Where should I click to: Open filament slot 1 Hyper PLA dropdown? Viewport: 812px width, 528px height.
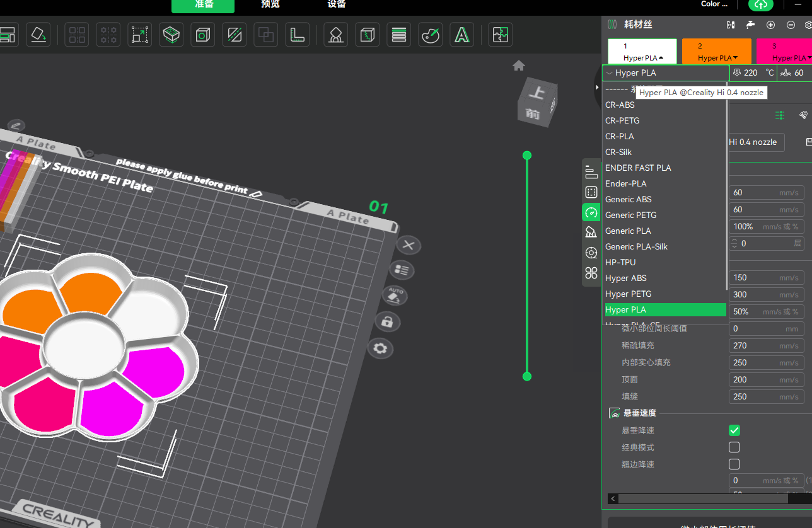click(642, 57)
